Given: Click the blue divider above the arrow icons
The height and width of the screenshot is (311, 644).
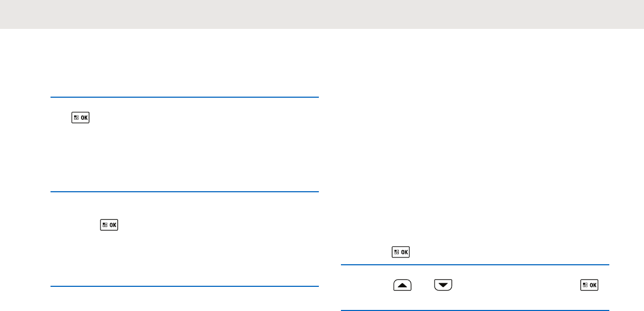Looking at the screenshot, I should (475, 265).
